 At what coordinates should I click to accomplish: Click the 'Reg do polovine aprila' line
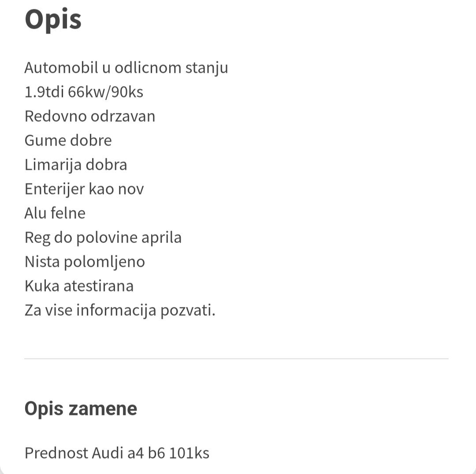coord(103,238)
